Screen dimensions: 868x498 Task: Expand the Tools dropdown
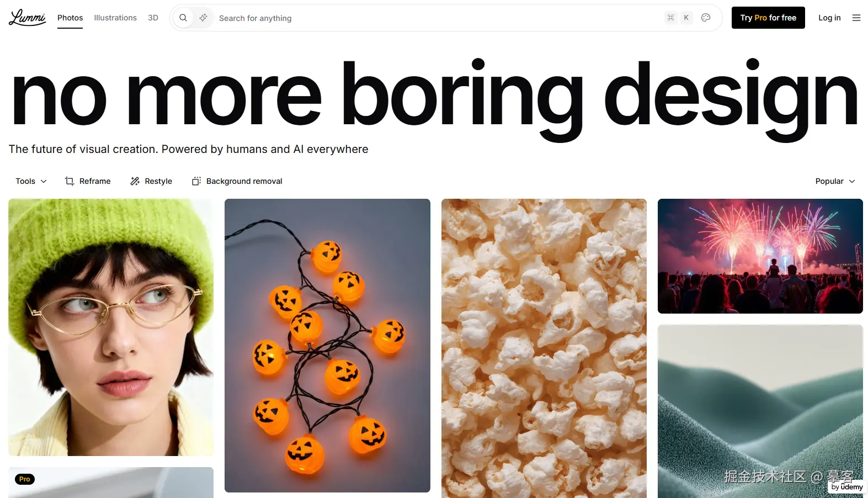pyautogui.click(x=31, y=181)
